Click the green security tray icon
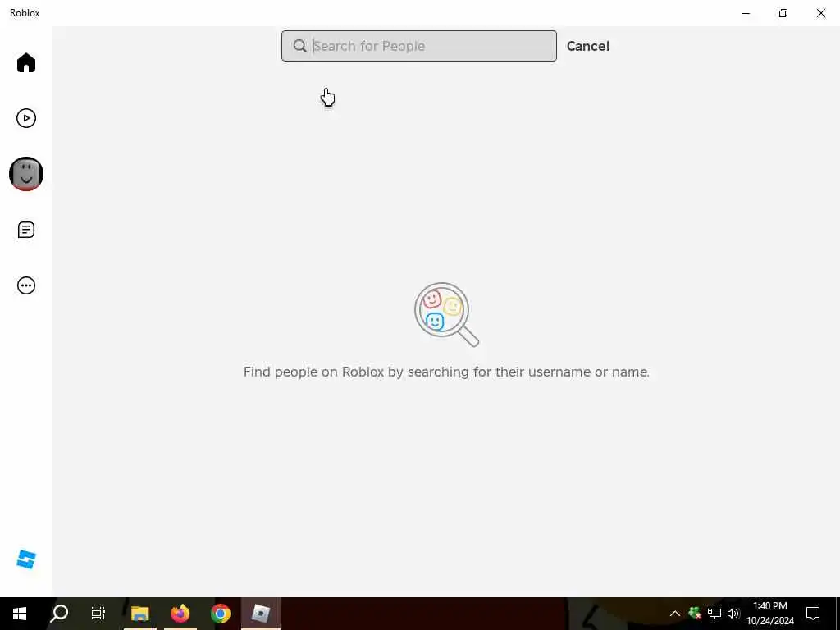The height and width of the screenshot is (630, 840). coord(694,614)
